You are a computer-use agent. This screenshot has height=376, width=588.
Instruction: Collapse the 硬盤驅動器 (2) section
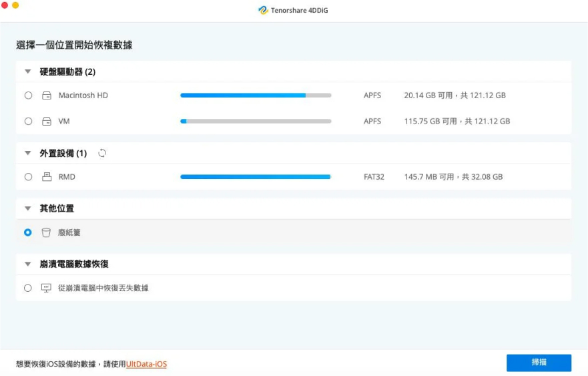[28, 71]
